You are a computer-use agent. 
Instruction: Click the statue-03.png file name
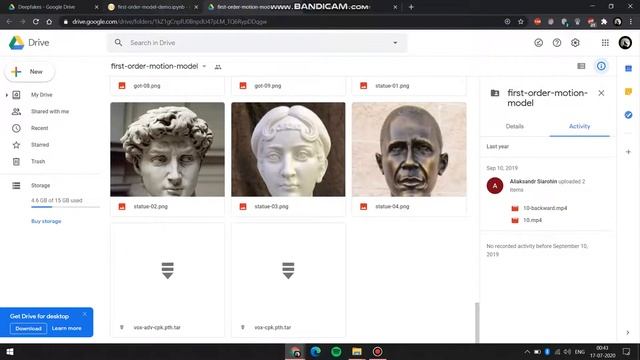pyautogui.click(x=271, y=207)
